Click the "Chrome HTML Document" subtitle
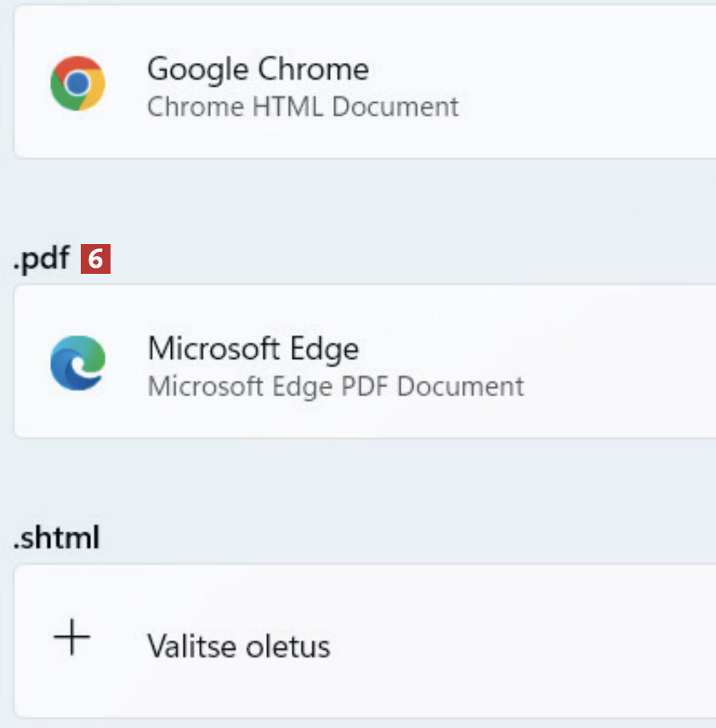 pyautogui.click(x=302, y=107)
